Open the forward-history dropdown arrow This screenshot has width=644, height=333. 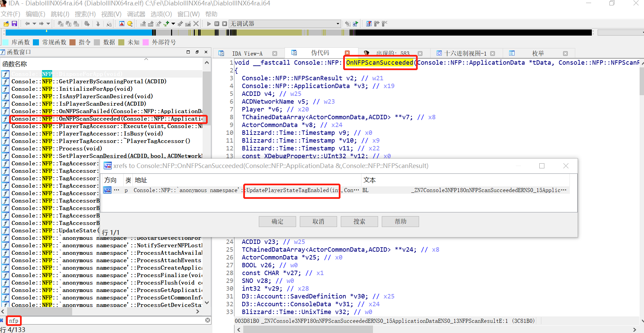[48, 24]
